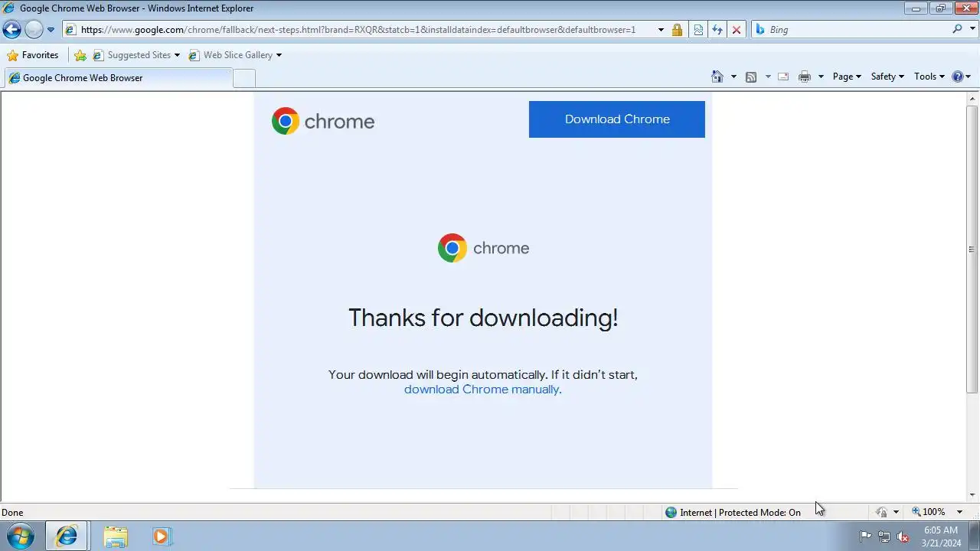980x551 pixels.
Task: Click the center chrome logo above the heading
Action: click(483, 248)
